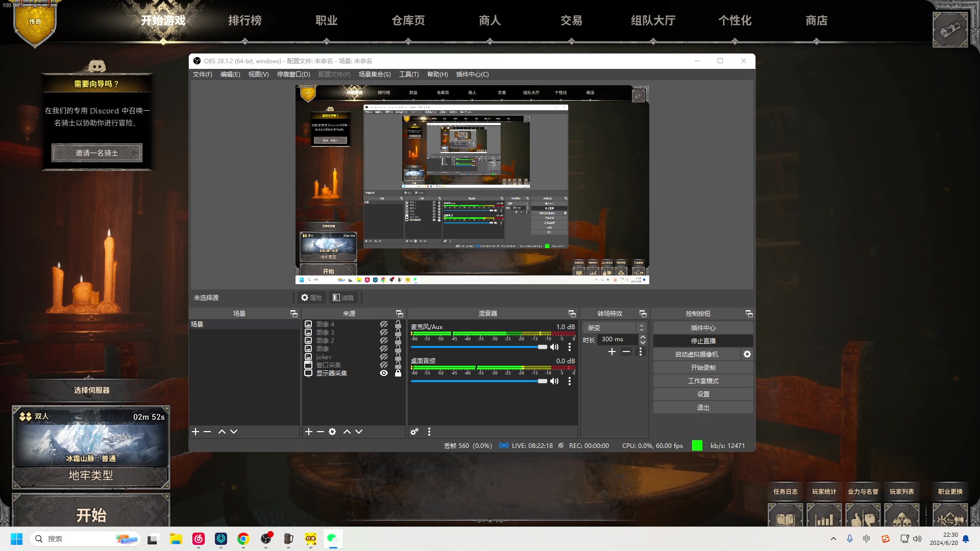Mute the 麦克风/Aux speaker icon
The height and width of the screenshot is (551, 980).
click(554, 347)
